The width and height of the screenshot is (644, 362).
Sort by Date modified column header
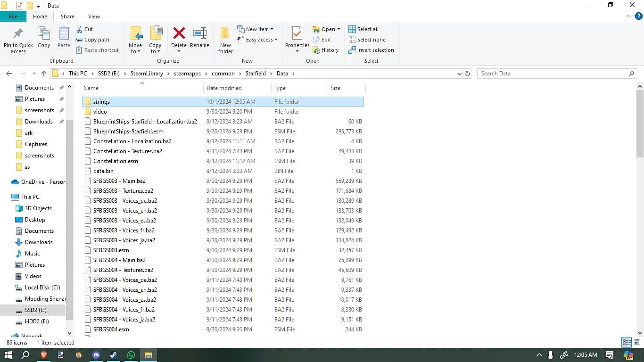click(x=238, y=88)
